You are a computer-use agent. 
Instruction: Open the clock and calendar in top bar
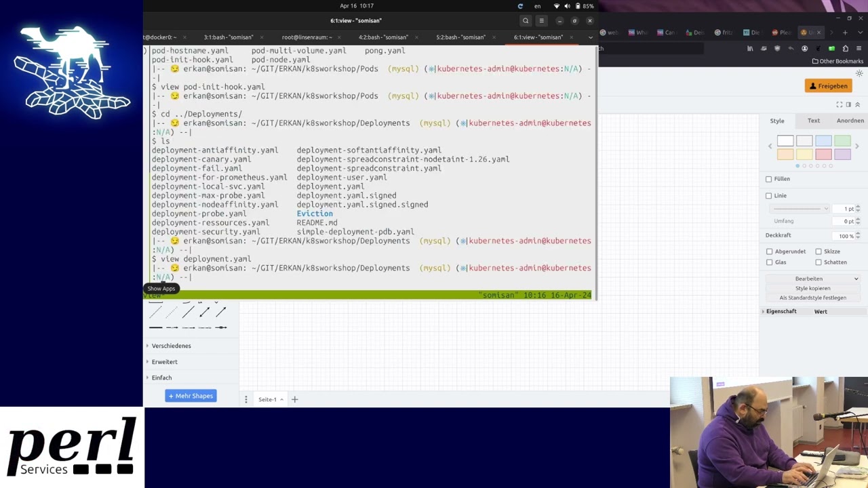point(357,6)
